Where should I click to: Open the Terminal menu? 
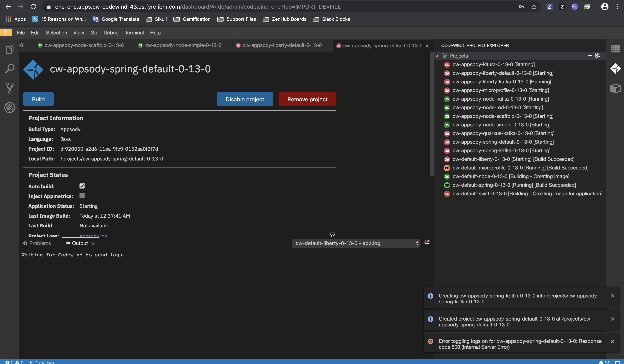tap(134, 32)
